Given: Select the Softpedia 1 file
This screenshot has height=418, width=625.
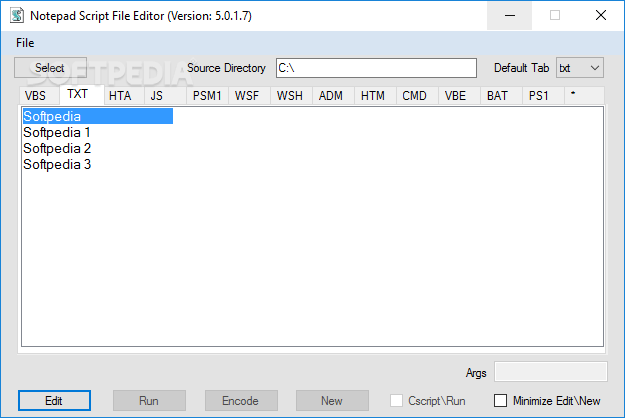Looking at the screenshot, I should pos(57,132).
